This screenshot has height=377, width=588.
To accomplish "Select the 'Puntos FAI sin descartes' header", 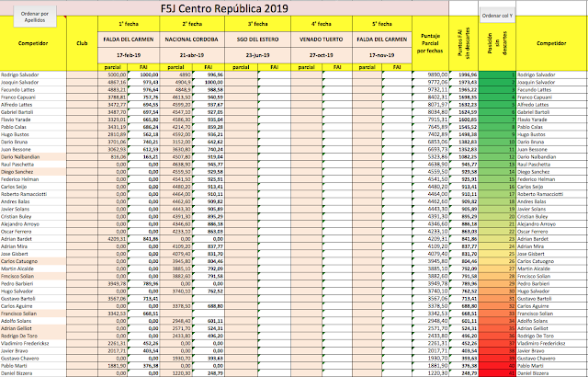I will pos(463,43).
